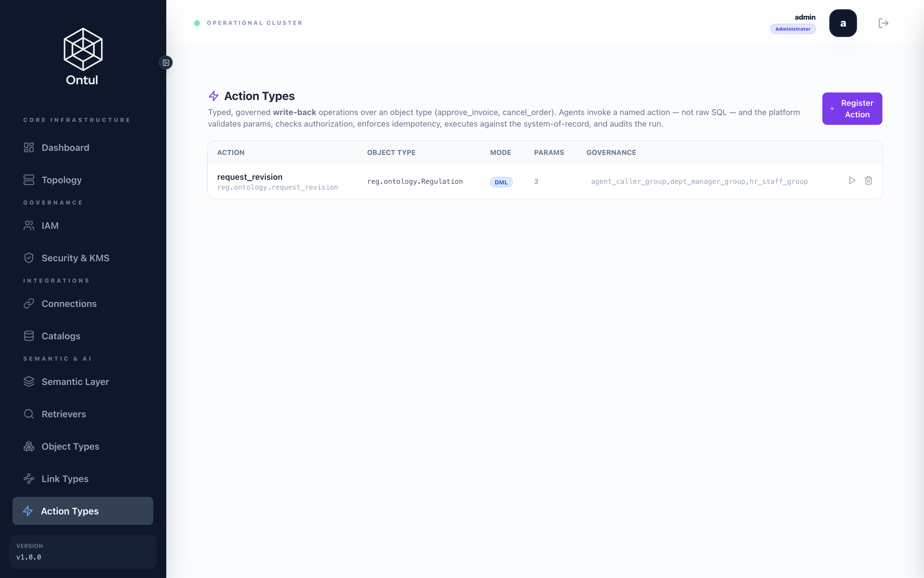Navigate to Security & KMS
This screenshot has height=578, width=924.
[83, 258]
